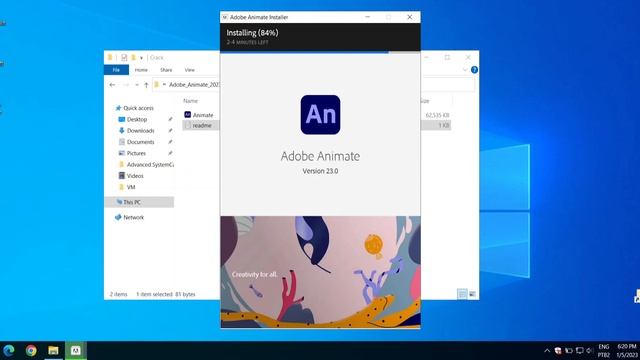
Task: Open Documents in navigation pane
Action: [140, 142]
